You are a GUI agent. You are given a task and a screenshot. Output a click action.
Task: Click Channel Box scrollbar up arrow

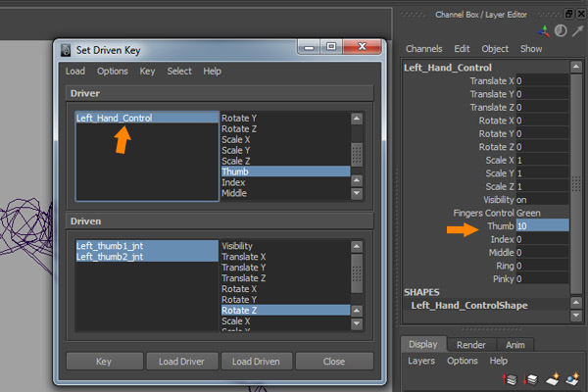point(576,67)
